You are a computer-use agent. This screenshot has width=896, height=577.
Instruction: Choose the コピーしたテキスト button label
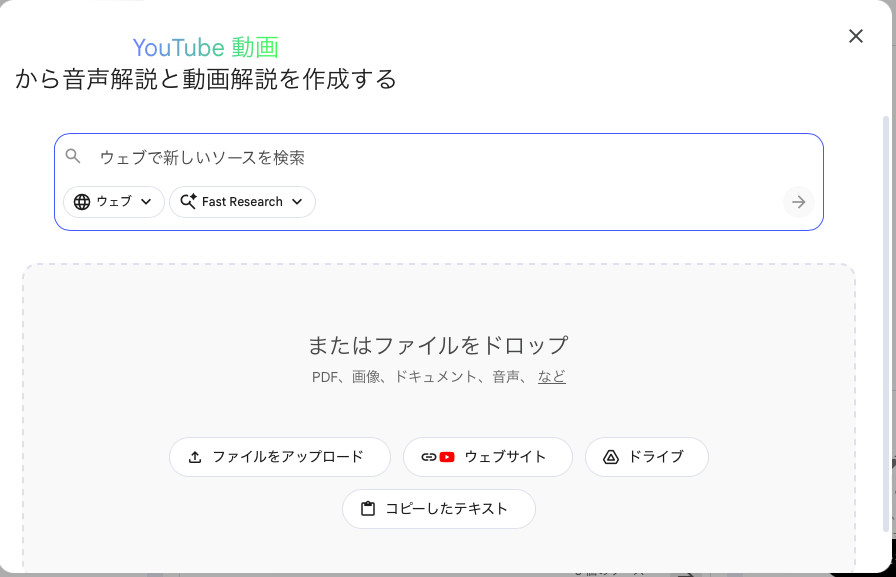[x=447, y=509]
